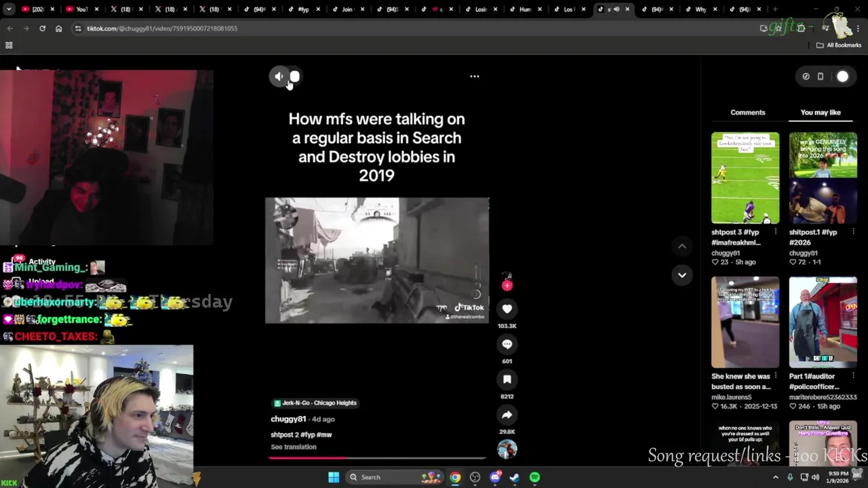The width and height of the screenshot is (868, 488).
Task: Open more options for shtpost 3 card
Action: click(x=775, y=232)
